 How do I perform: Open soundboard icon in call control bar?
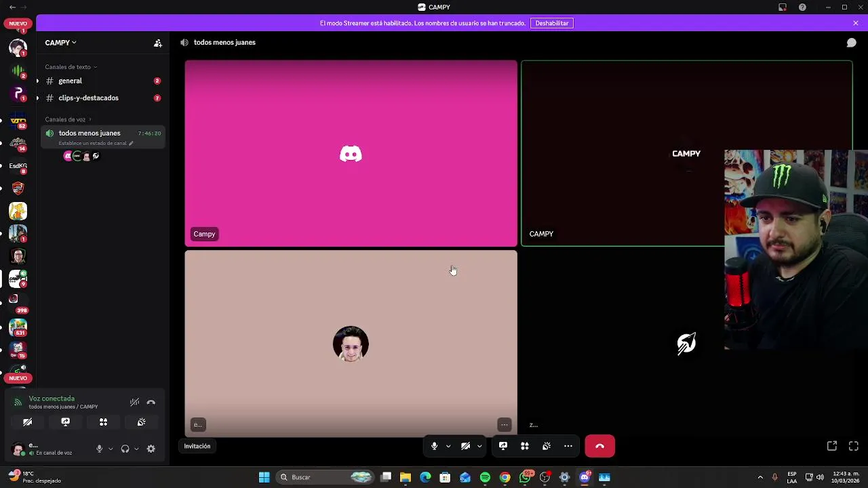[x=547, y=446]
